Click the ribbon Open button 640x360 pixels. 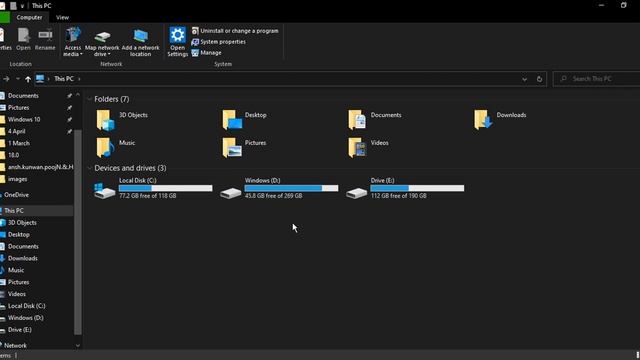[x=23, y=39]
